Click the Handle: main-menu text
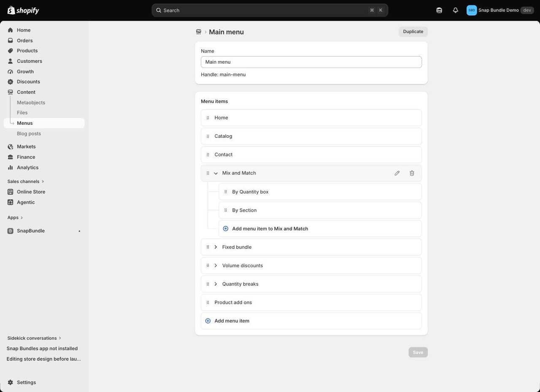Screen dimensions: 540x392 (x=223, y=75)
